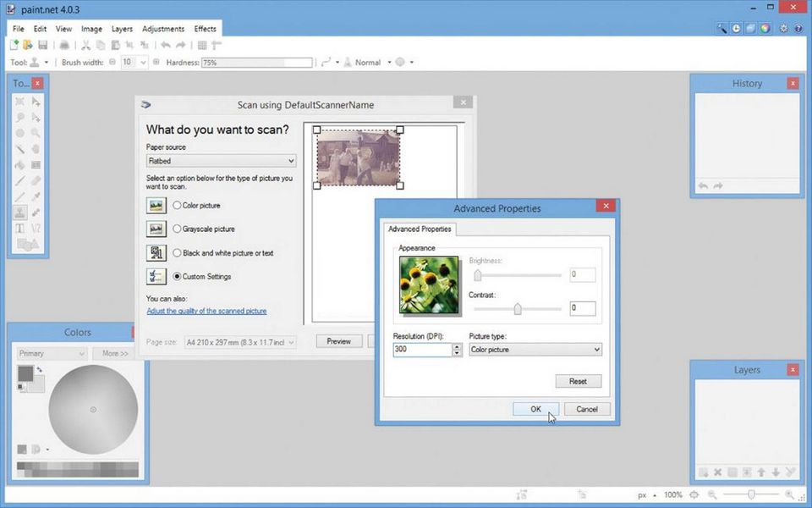Image resolution: width=812 pixels, height=508 pixels.
Task: Select the Text tool in Tools panel
Action: tap(20, 229)
